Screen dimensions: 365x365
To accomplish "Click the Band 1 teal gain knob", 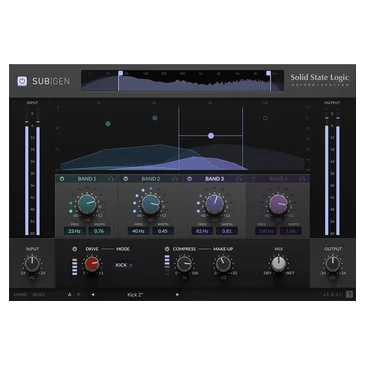I will tap(87, 204).
